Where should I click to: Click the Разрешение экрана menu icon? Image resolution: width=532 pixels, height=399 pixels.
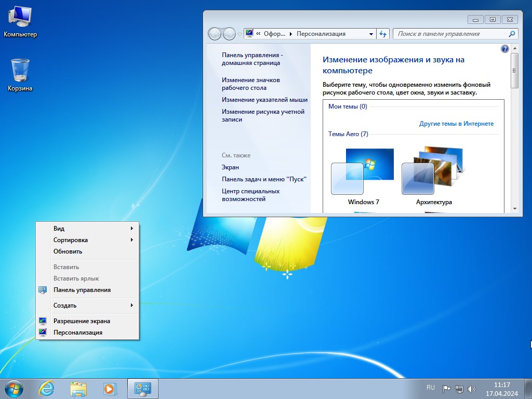43,321
